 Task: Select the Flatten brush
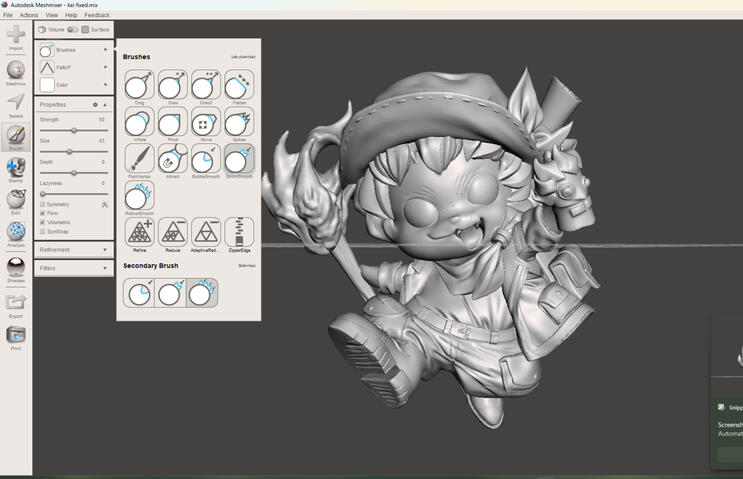(239, 87)
